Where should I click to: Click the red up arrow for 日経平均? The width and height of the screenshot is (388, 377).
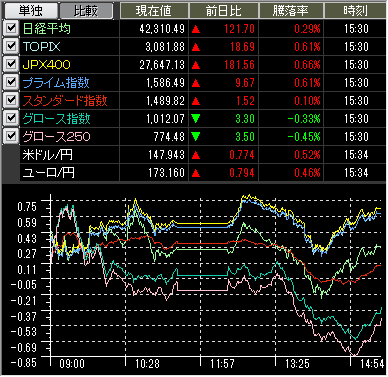[196, 29]
